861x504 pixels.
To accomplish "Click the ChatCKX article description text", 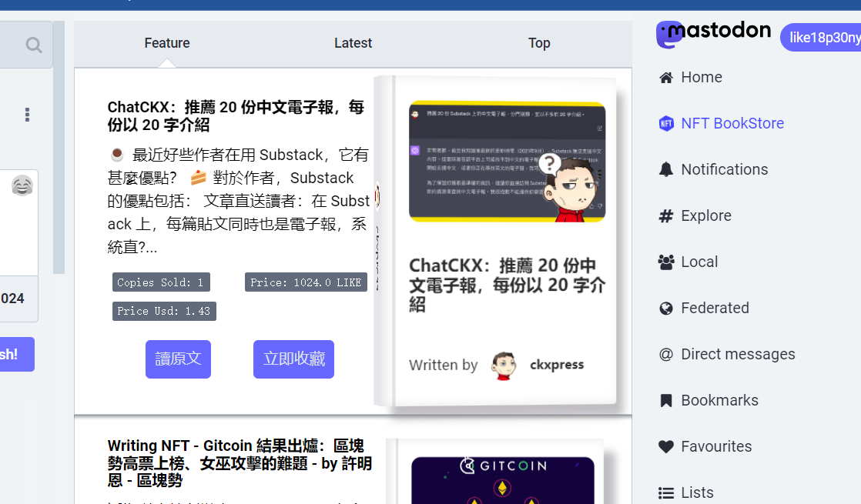I will coord(238,201).
